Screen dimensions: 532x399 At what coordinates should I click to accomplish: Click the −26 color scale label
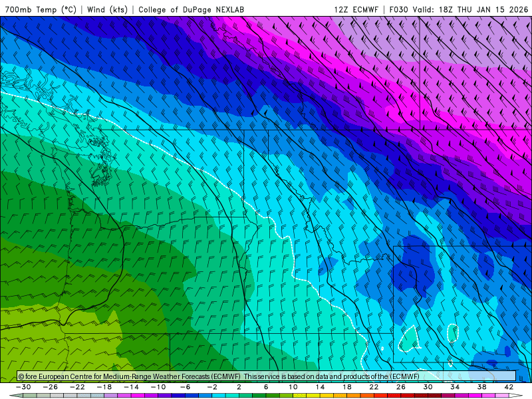pyautogui.click(x=51, y=387)
